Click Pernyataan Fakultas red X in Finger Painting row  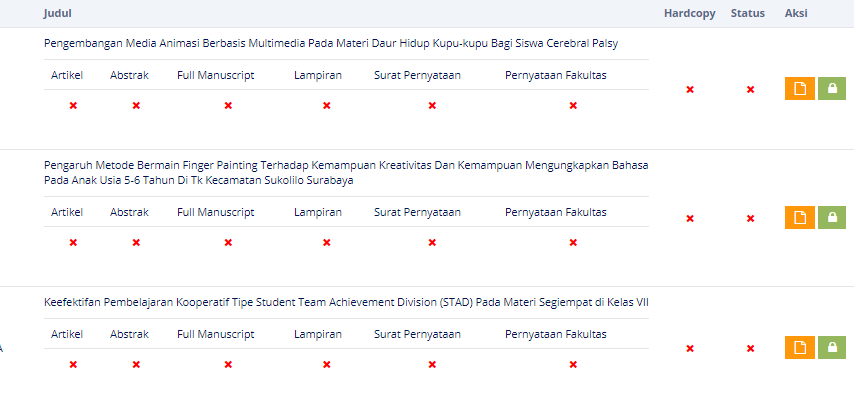[573, 242]
